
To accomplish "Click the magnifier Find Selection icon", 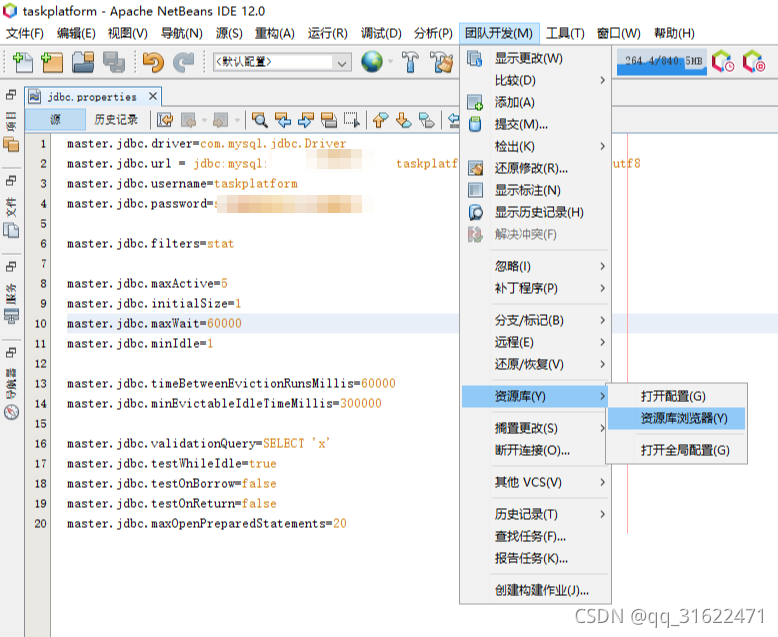I will click(259, 120).
